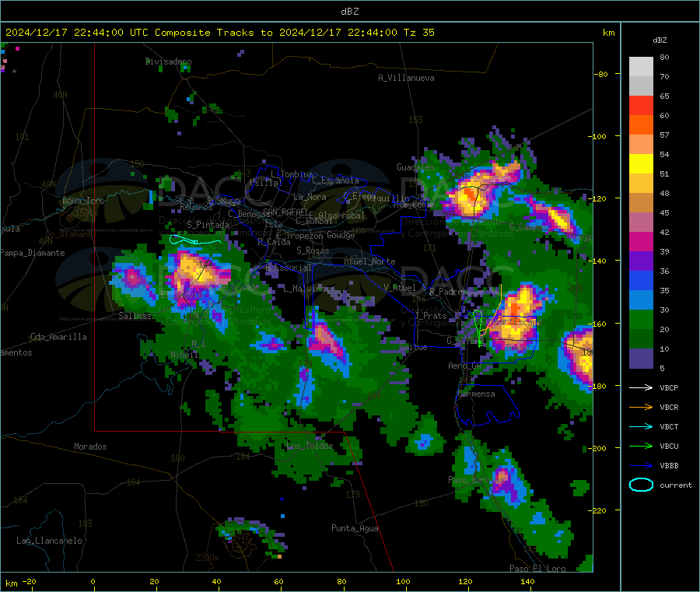This screenshot has width=700, height=592.
Task: Select the dark purple 10-5 dBZ swatch
Action: pyautogui.click(x=641, y=359)
